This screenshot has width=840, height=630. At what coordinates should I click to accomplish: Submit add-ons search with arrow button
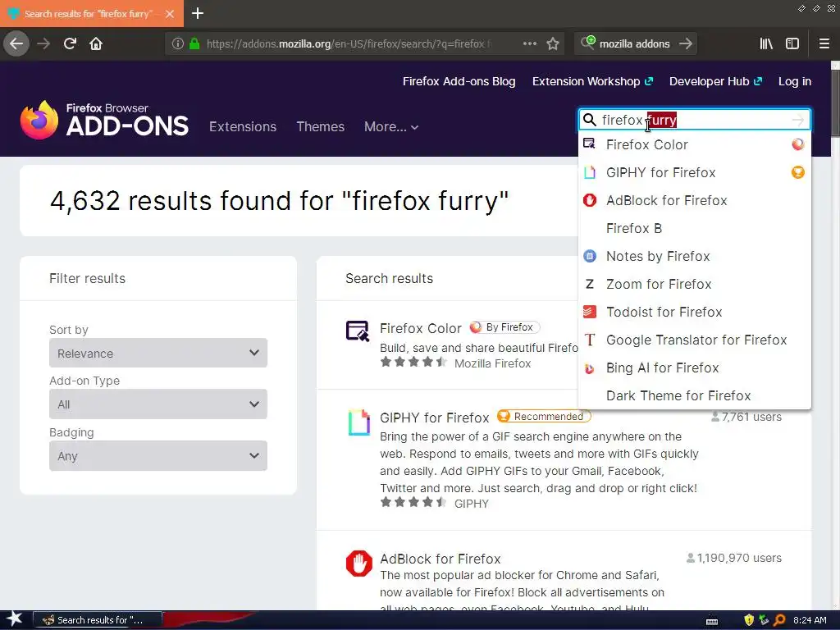click(x=798, y=120)
